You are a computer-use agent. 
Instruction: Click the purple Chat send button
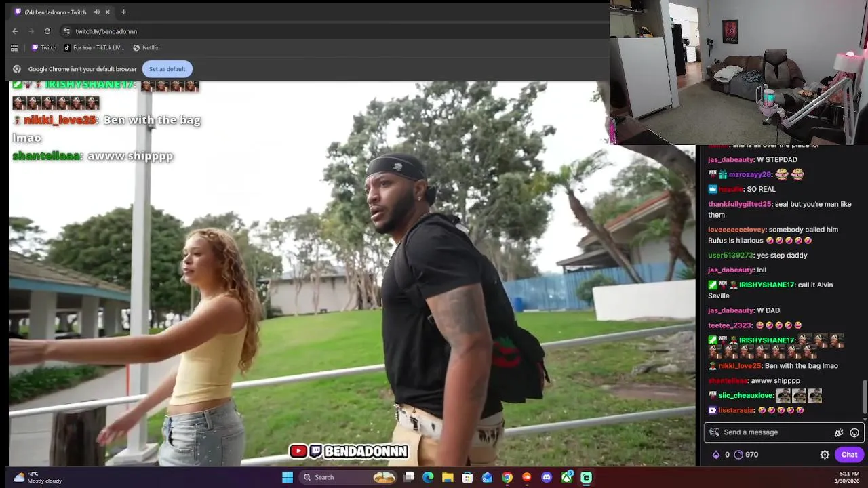(x=849, y=455)
